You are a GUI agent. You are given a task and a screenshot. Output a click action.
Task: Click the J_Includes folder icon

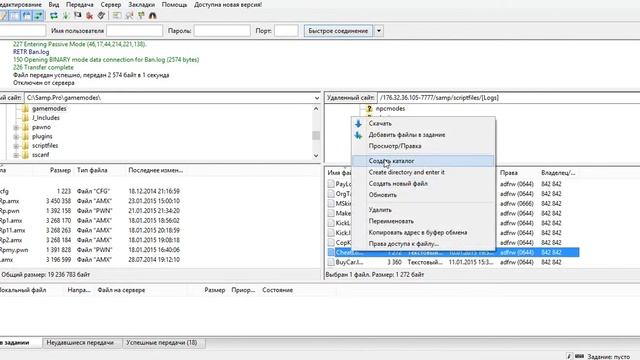point(25,118)
